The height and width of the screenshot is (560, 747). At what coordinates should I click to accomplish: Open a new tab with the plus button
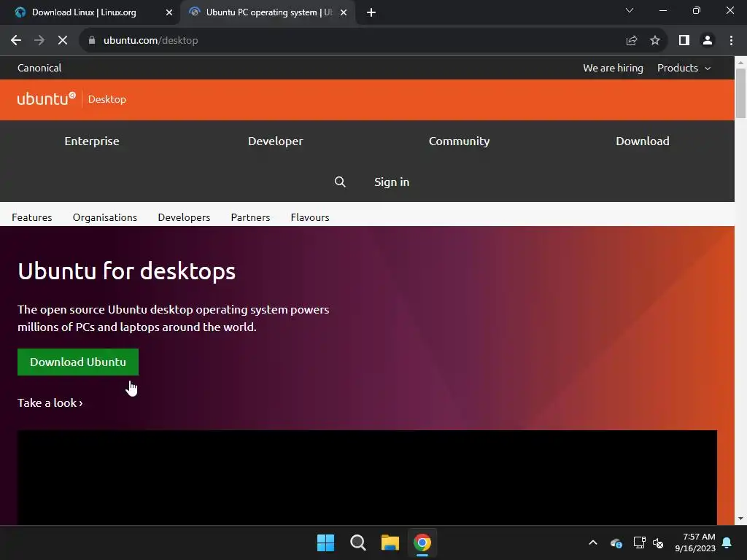coord(371,12)
